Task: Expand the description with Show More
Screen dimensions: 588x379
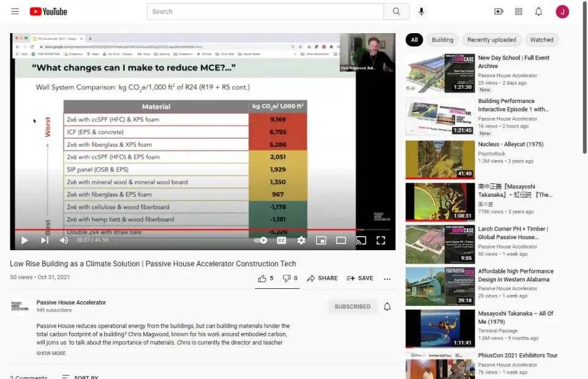Action: [51, 353]
